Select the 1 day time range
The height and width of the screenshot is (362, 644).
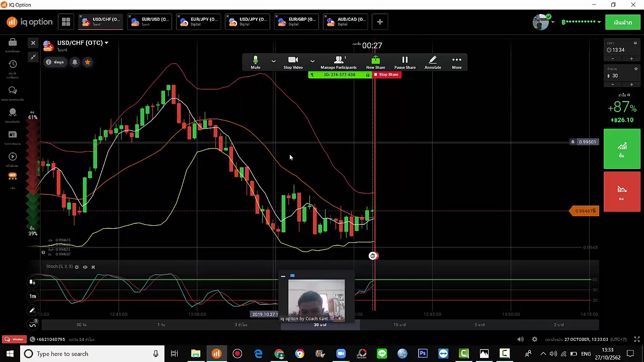coord(161,325)
